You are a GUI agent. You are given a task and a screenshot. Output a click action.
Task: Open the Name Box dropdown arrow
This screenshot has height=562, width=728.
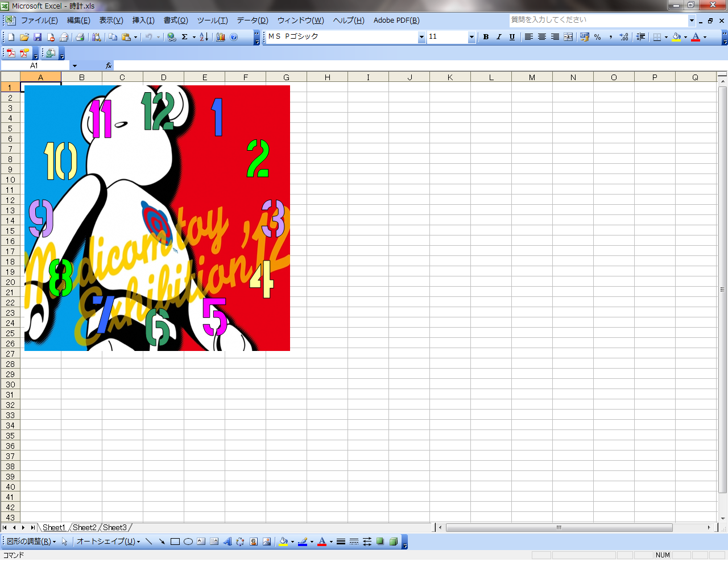tap(75, 66)
